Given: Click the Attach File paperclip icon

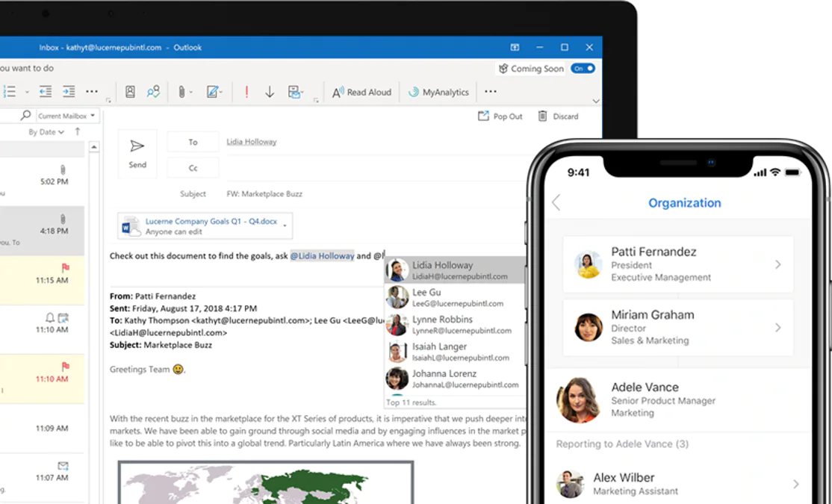Looking at the screenshot, I should click(181, 93).
